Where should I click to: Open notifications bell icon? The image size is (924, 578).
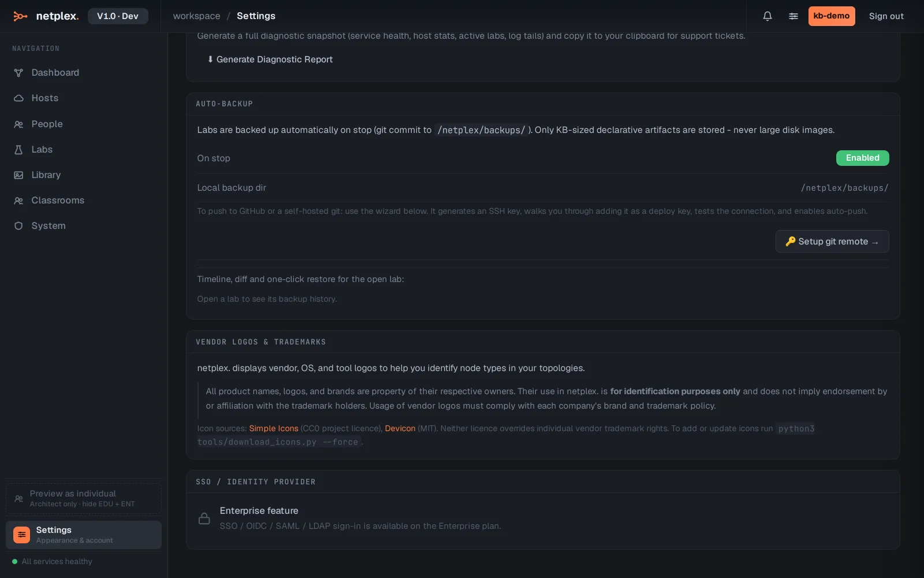tap(767, 16)
